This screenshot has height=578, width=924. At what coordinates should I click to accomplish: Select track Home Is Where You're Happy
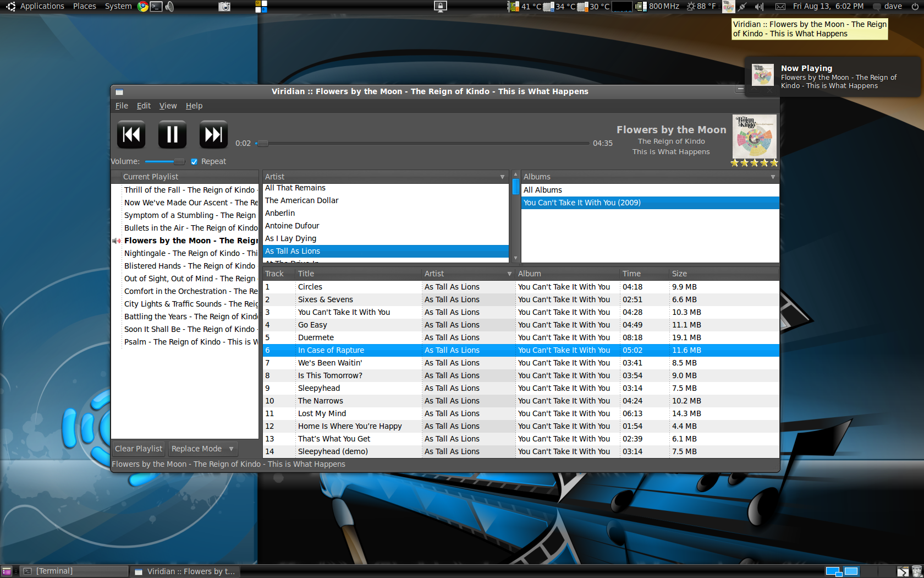(x=521, y=426)
